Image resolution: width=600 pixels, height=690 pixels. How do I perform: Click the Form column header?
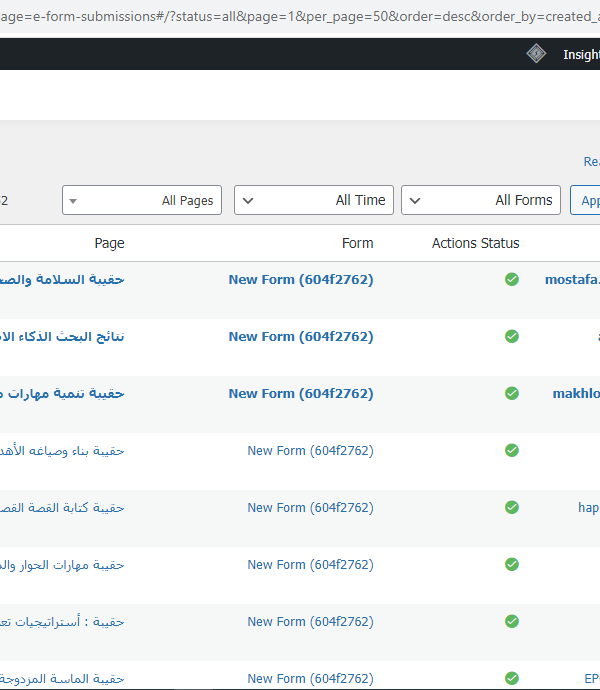click(x=357, y=243)
